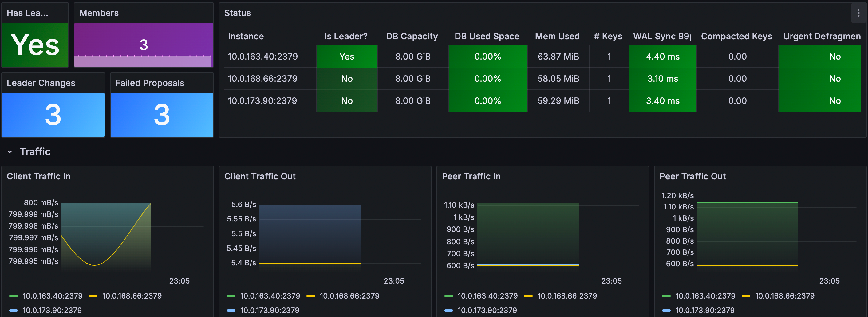Toggle the 10.0.173.90:2379 series in Client Traffic Out
The image size is (868, 317).
point(270,310)
